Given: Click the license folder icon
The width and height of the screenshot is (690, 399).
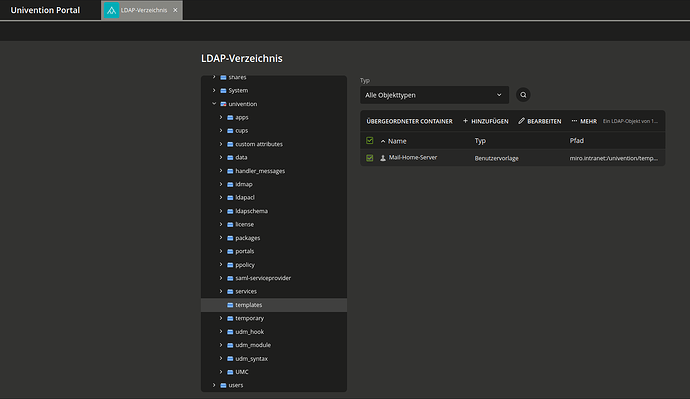Looking at the screenshot, I should [230, 224].
